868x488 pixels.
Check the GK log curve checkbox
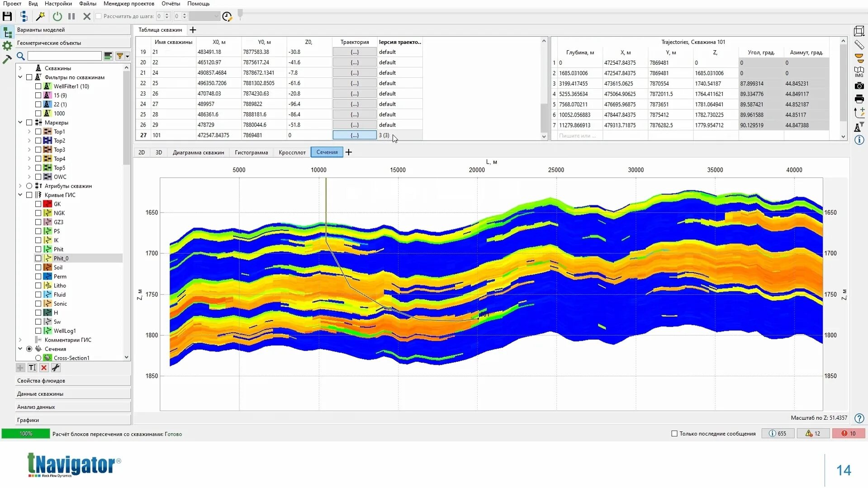38,204
